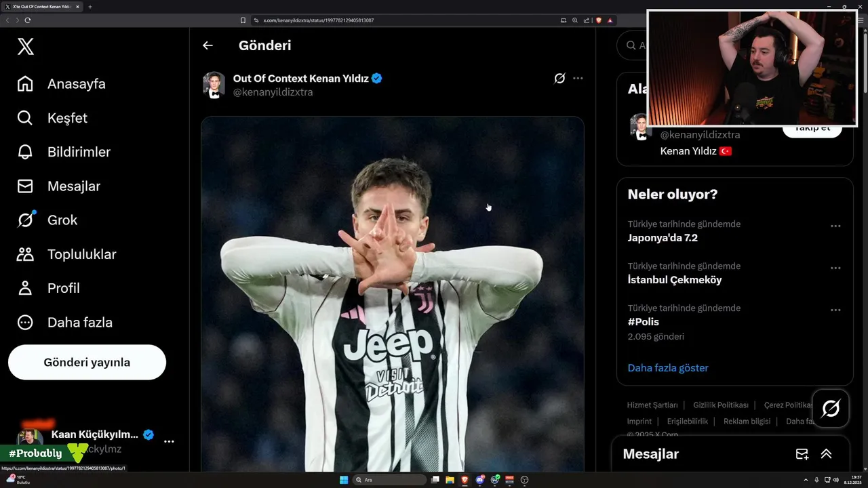Click the Grok icon on the post
The image size is (868, 488).
(x=559, y=78)
